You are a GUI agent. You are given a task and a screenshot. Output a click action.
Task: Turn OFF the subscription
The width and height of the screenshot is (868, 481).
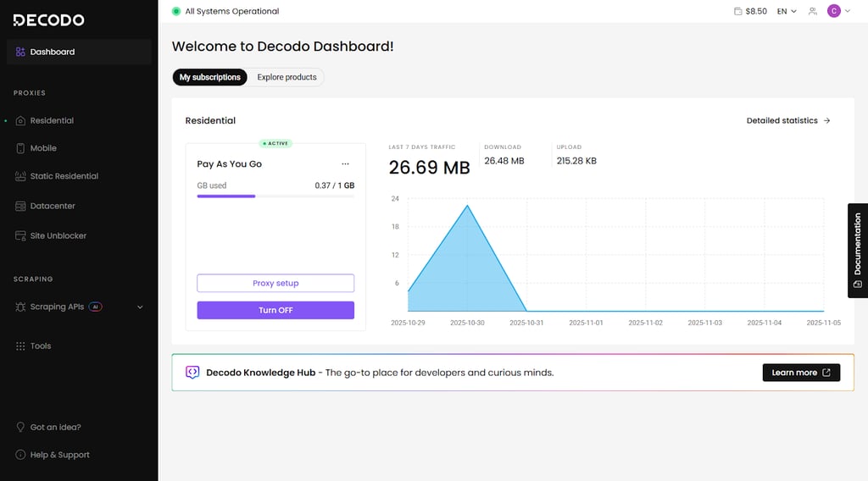pos(275,310)
